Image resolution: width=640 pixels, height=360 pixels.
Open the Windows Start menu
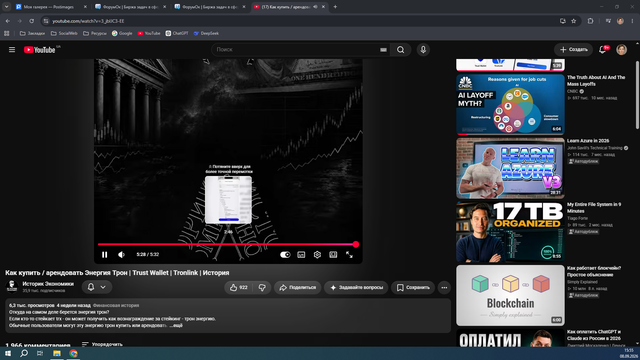pyautogui.click(x=8, y=353)
